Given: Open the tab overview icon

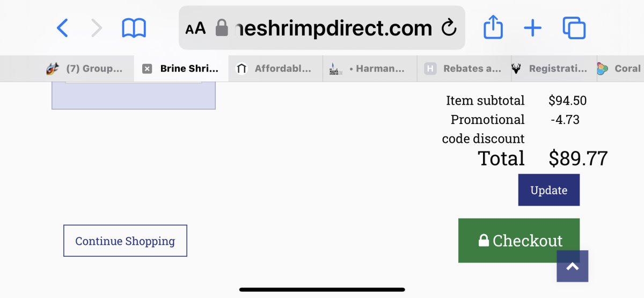Looking at the screenshot, I should point(574,28).
